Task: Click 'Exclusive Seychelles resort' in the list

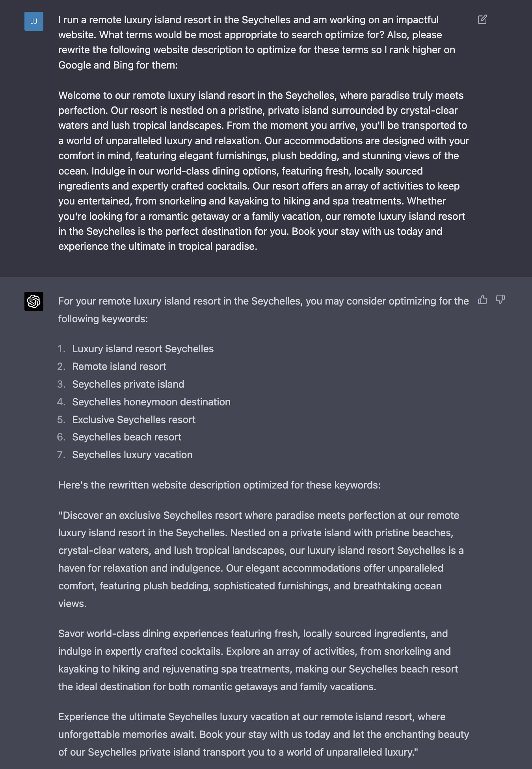Action: point(134,420)
